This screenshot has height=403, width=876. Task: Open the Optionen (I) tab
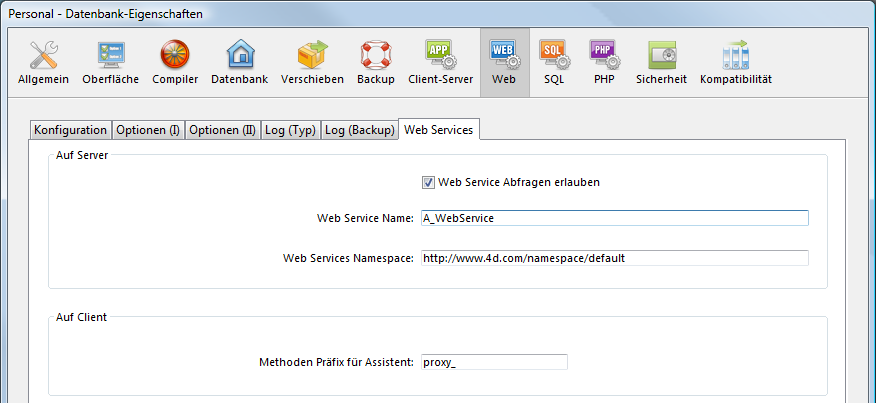pos(148,130)
